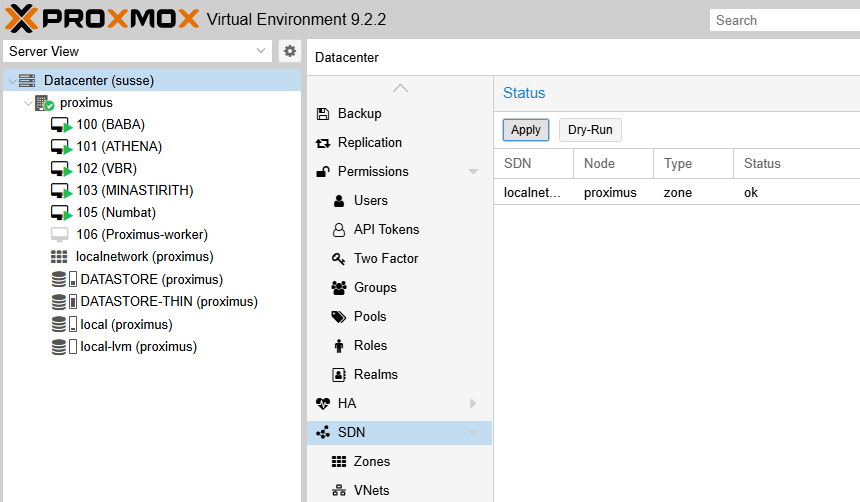The height and width of the screenshot is (502, 860).
Task: Click the 'zone' type cell
Action: 678,193
